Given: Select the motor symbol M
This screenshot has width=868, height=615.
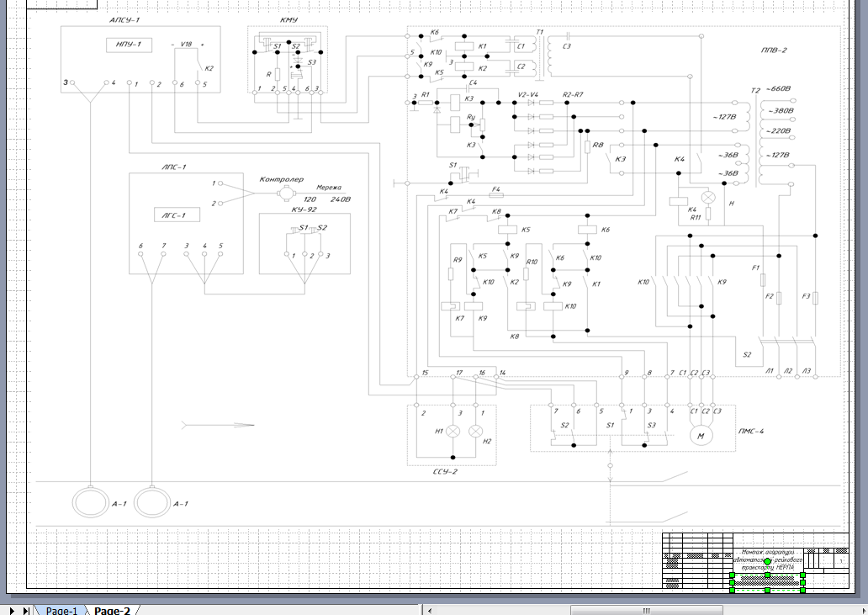Looking at the screenshot, I should (x=701, y=436).
